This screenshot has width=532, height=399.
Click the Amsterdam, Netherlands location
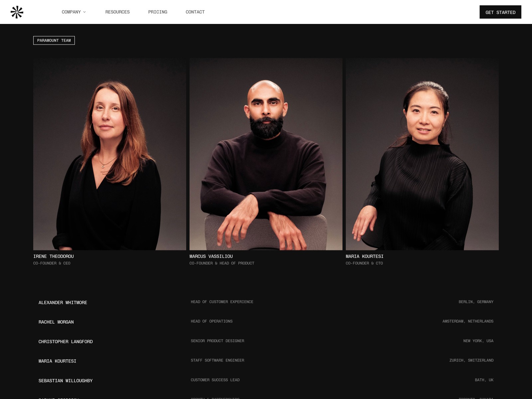click(x=468, y=321)
